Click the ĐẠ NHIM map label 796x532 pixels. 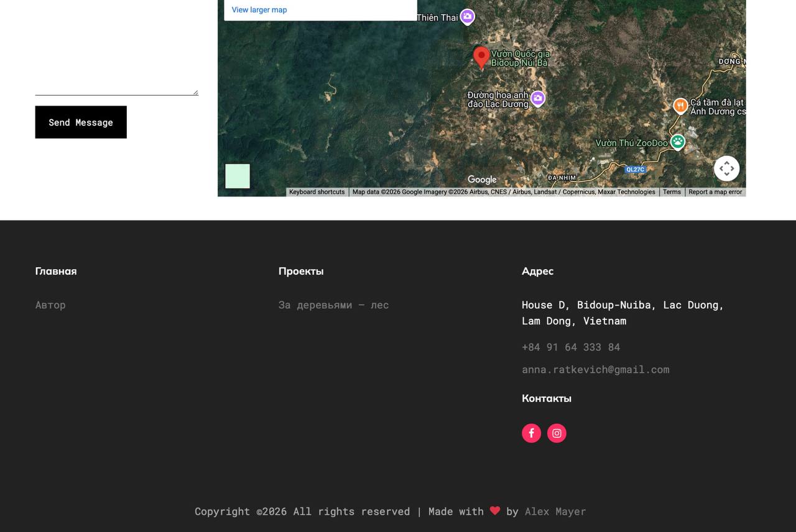(x=562, y=178)
